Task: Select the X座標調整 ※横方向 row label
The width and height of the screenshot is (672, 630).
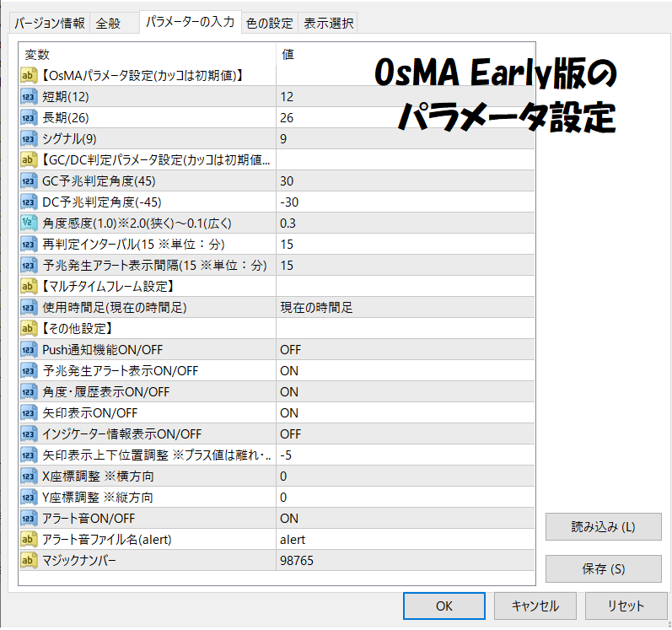Action: [98, 477]
